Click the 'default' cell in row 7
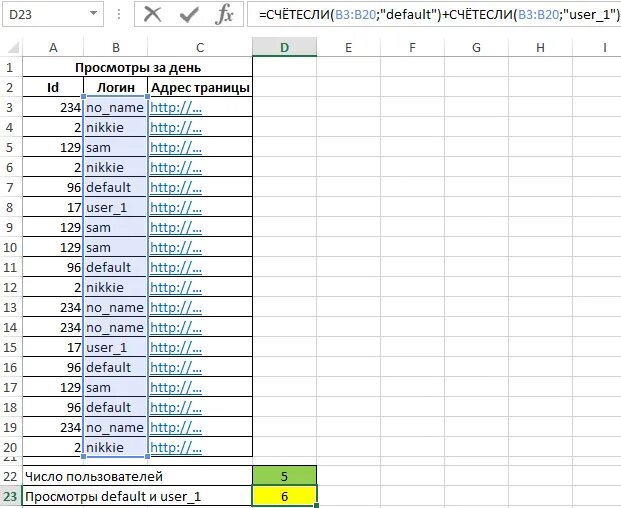This screenshot has width=621, height=508. click(115, 187)
